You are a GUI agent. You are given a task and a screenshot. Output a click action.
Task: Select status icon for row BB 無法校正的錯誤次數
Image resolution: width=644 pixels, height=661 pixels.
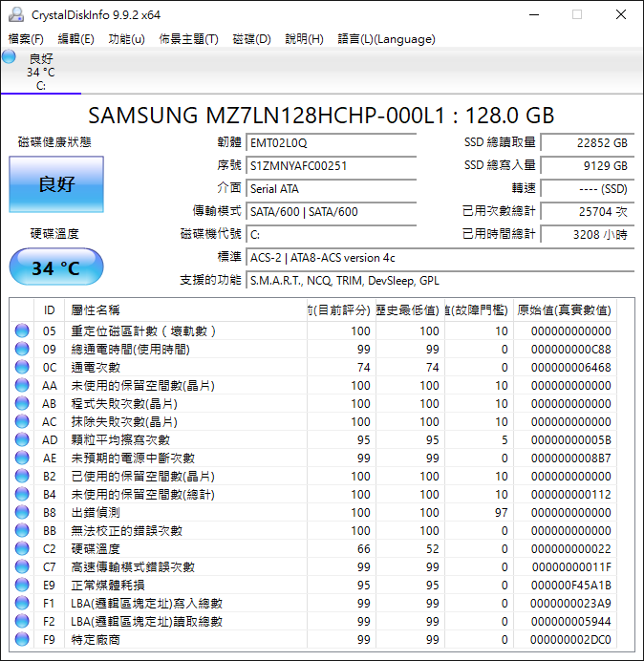[x=22, y=530]
